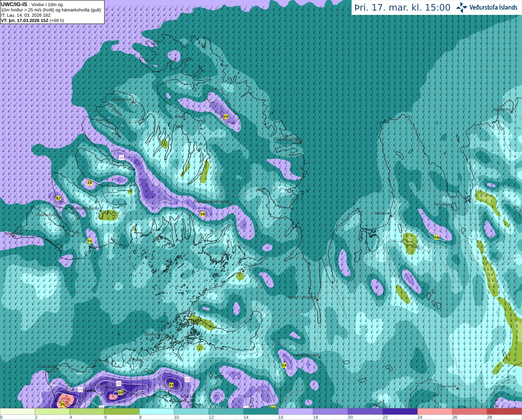Image resolution: width=522 pixels, height=420 pixels.
Task: Click the Bergstaðir station label
Action: (x=443, y=204)
